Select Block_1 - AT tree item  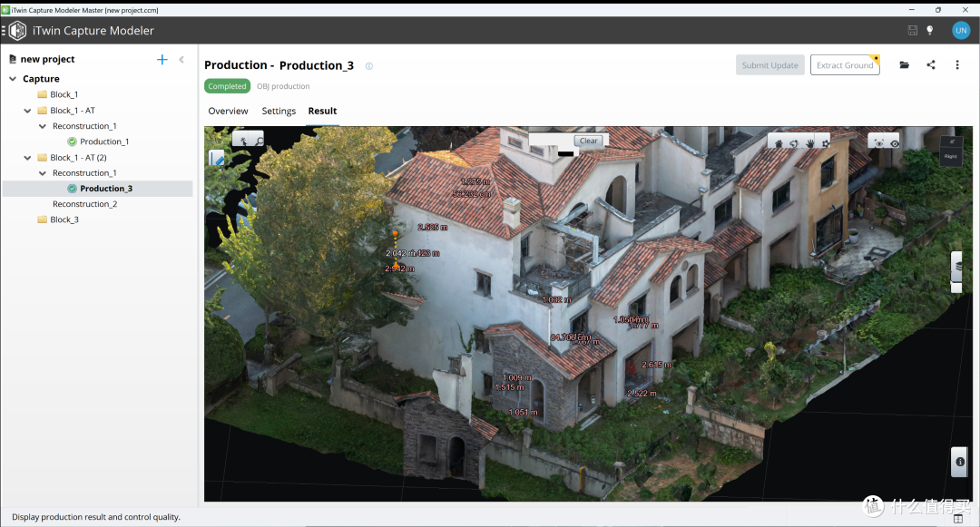[x=73, y=111]
